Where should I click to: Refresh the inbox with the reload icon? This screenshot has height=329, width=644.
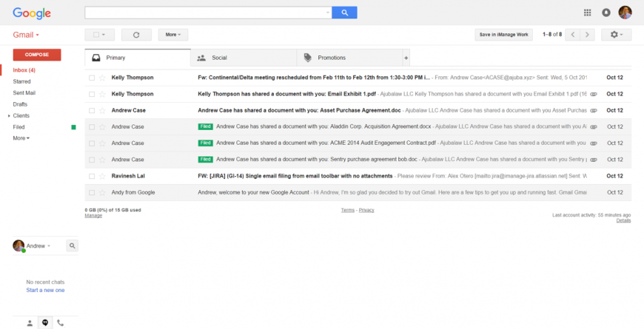[136, 35]
